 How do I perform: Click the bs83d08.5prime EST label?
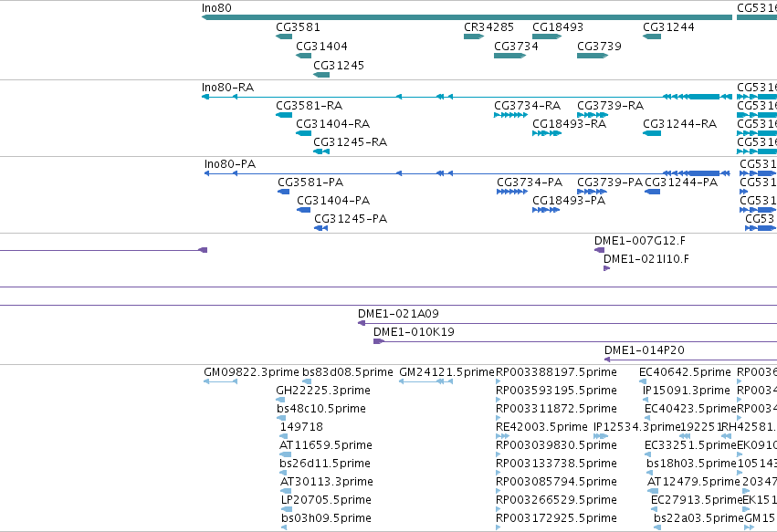coord(347,372)
